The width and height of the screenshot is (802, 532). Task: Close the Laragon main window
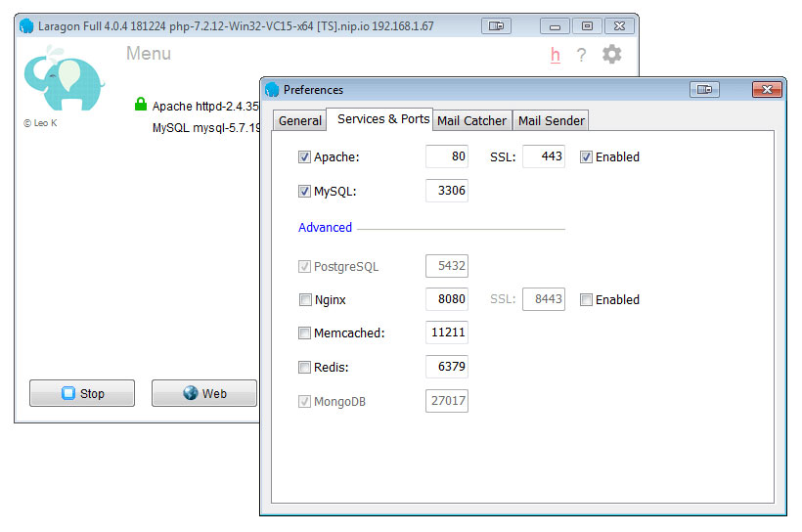click(x=619, y=26)
